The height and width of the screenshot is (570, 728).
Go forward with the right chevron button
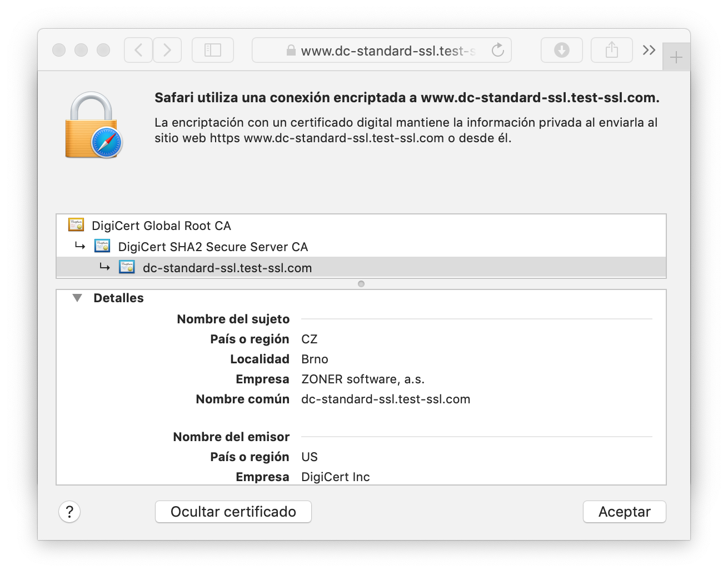pos(167,50)
